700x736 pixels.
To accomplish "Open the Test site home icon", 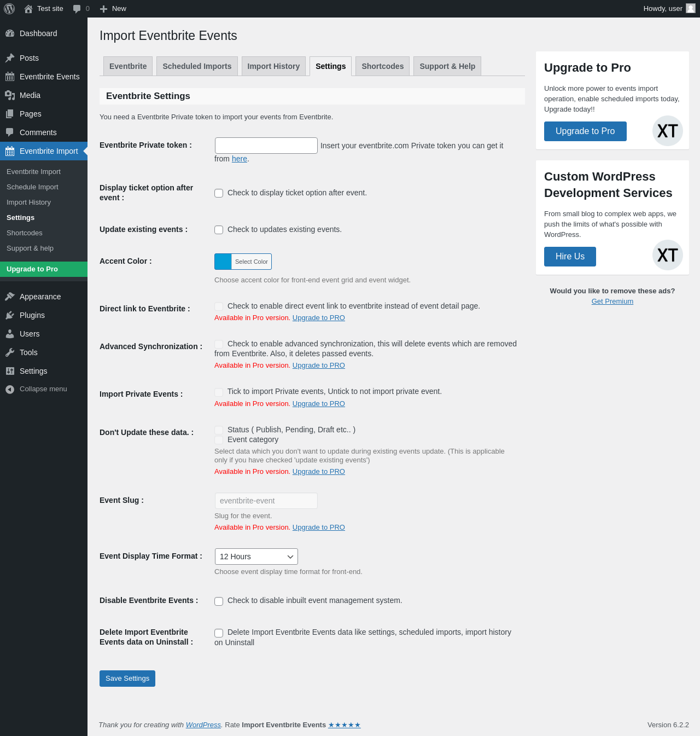I will [28, 9].
